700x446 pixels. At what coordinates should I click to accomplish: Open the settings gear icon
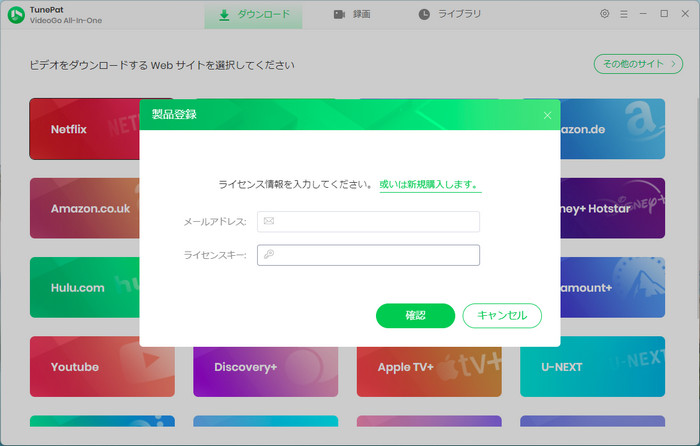tap(604, 14)
